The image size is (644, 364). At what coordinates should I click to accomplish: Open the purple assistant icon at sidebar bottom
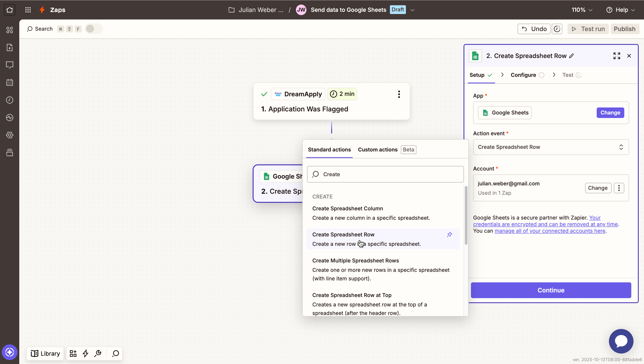click(x=9, y=352)
